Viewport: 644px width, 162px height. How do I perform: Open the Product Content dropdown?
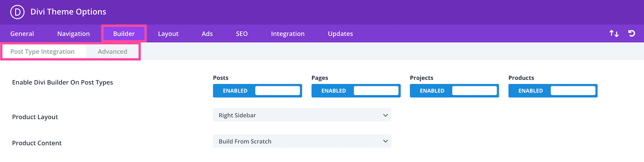point(302,141)
